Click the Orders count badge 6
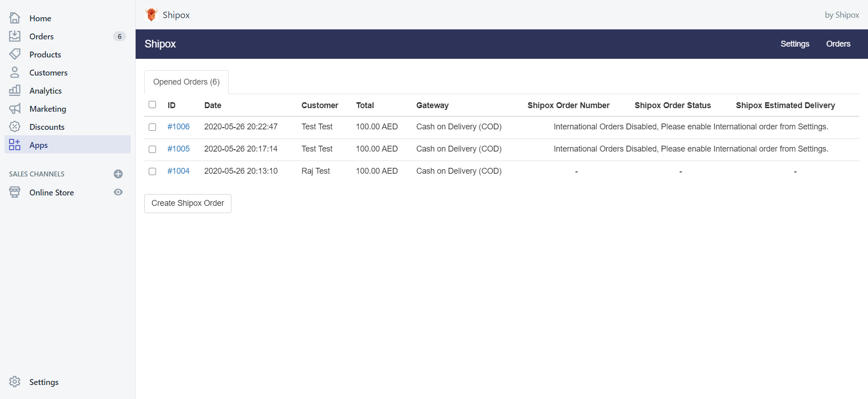Screen dimensions: 868x399 (119, 36)
